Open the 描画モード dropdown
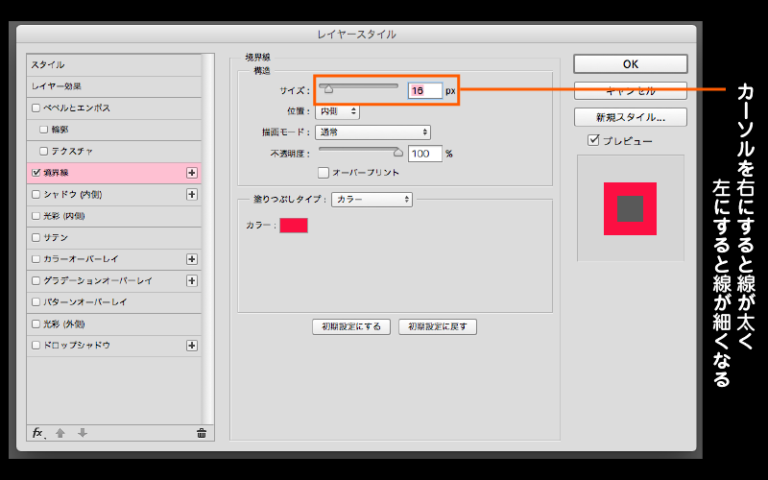 point(372,132)
